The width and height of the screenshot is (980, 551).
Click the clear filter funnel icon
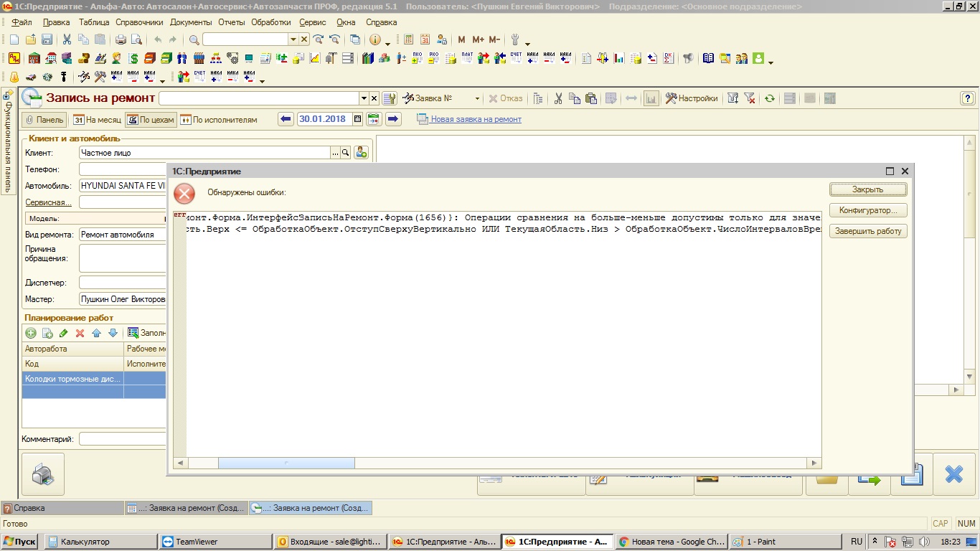coord(750,98)
